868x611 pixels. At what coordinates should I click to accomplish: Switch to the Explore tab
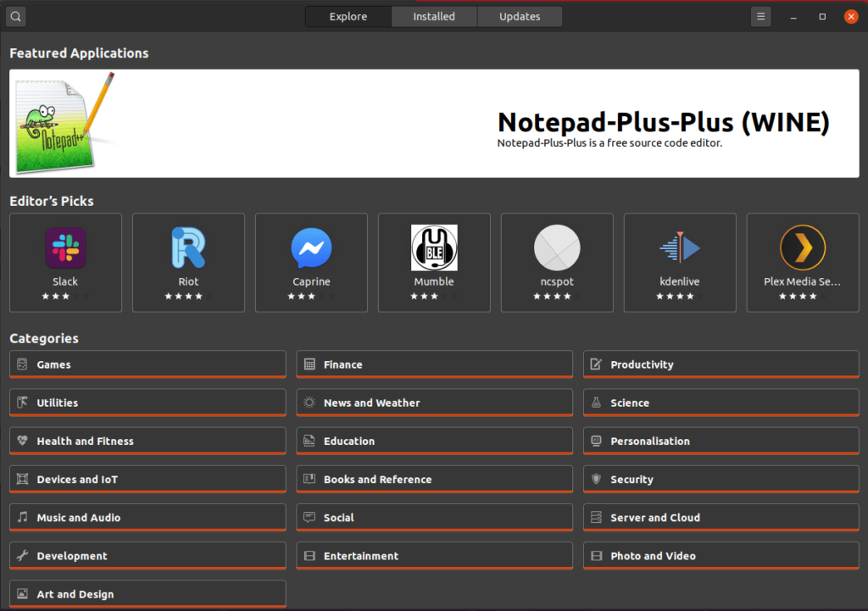point(348,17)
